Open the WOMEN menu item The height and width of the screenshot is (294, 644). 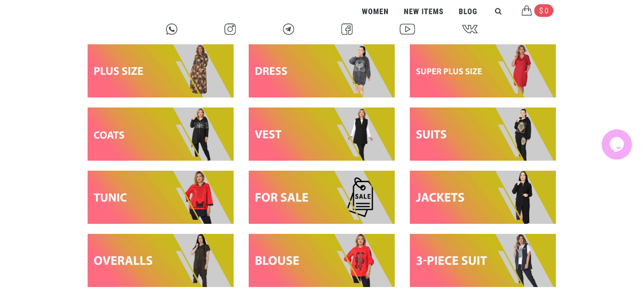coord(375,12)
